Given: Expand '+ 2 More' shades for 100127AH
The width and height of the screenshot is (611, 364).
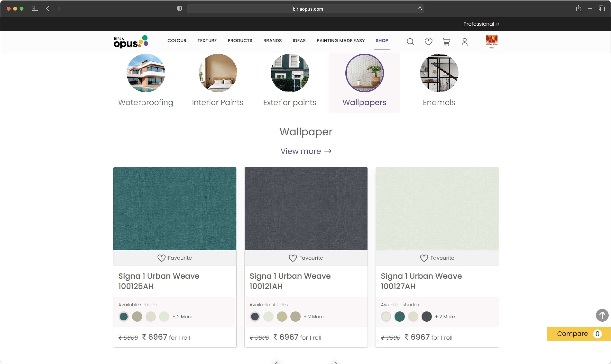Looking at the screenshot, I should click(445, 317).
